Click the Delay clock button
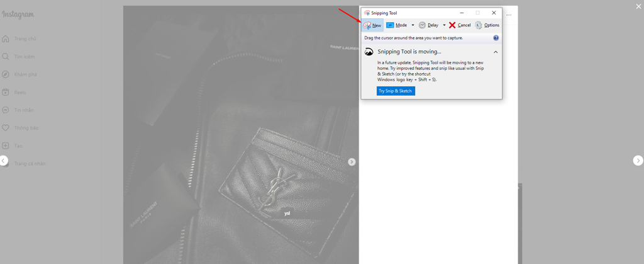Image resolution: width=644 pixels, height=264 pixels. pyautogui.click(x=428, y=25)
